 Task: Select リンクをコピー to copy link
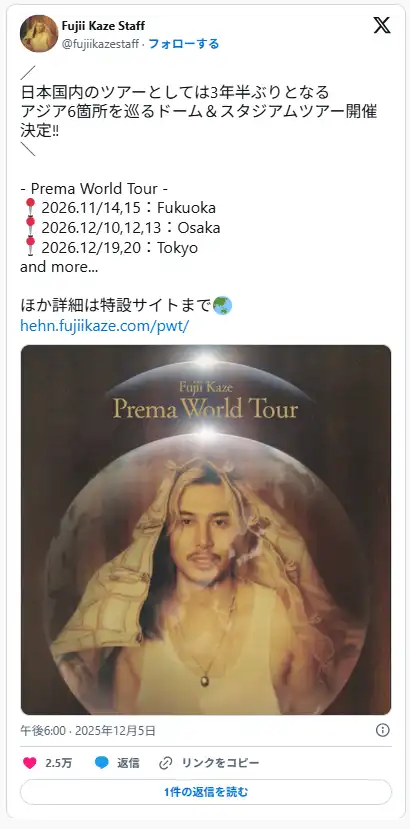pos(221,763)
